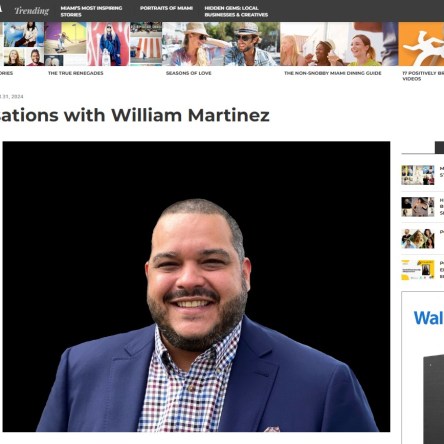Click the Non-Snobby Miami Dining Guide photo

339,44
